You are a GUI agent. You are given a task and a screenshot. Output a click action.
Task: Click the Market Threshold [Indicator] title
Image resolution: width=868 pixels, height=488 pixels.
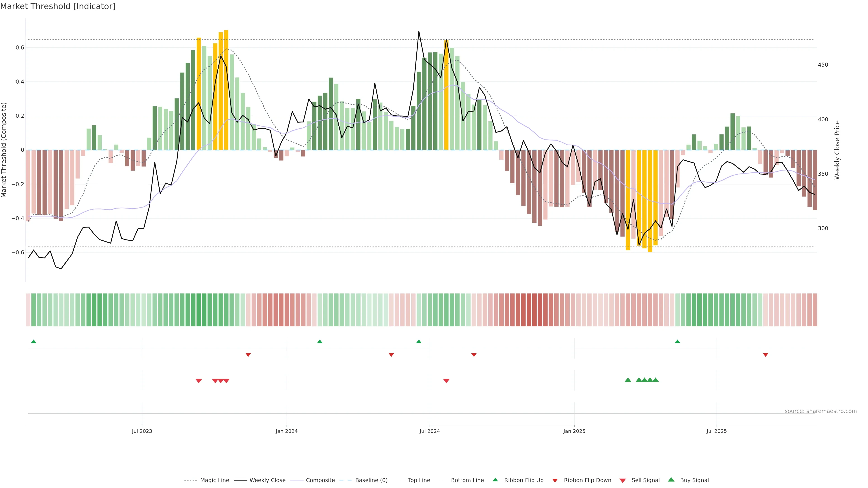[x=58, y=6]
